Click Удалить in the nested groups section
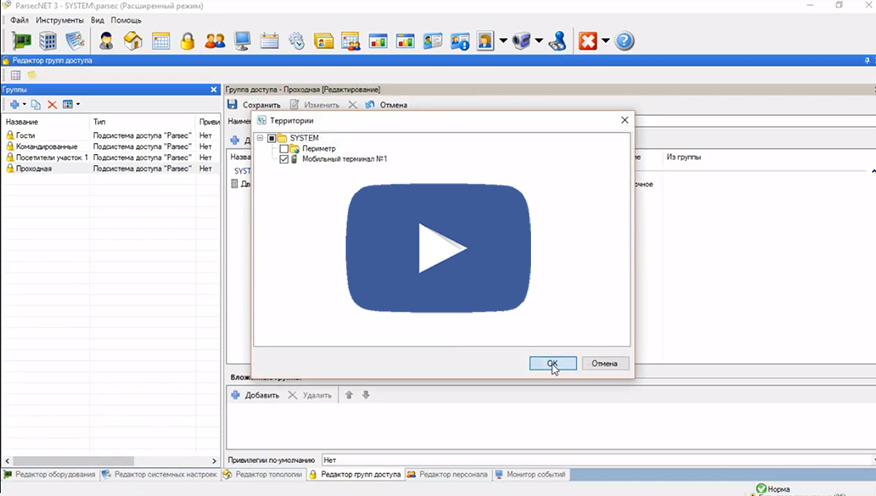876x496 pixels. pyautogui.click(x=310, y=395)
